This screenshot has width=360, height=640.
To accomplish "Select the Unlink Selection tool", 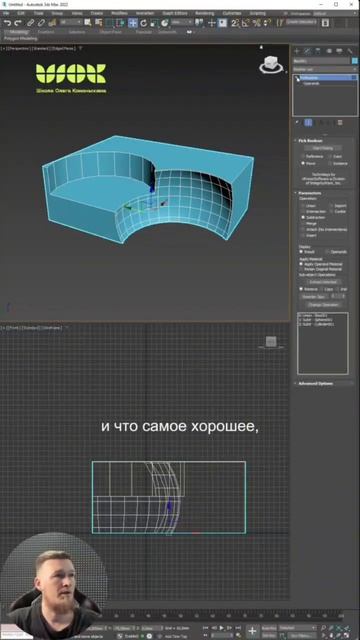I will 41,23.
